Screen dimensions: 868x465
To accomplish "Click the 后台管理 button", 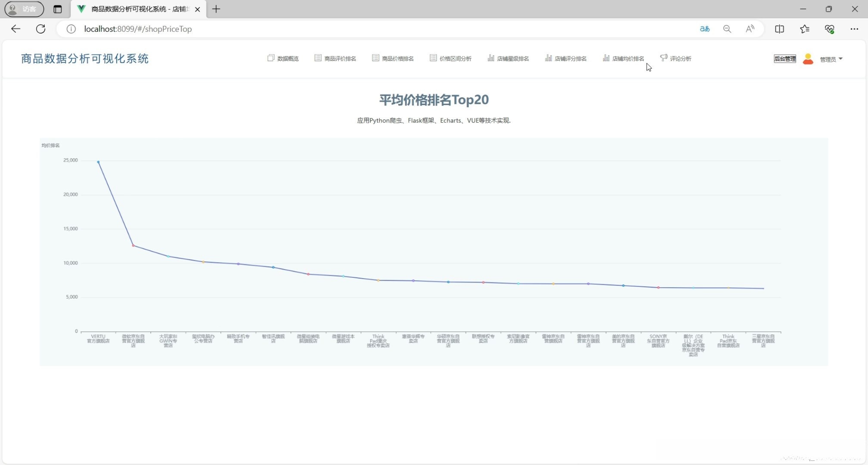I will [x=784, y=59].
